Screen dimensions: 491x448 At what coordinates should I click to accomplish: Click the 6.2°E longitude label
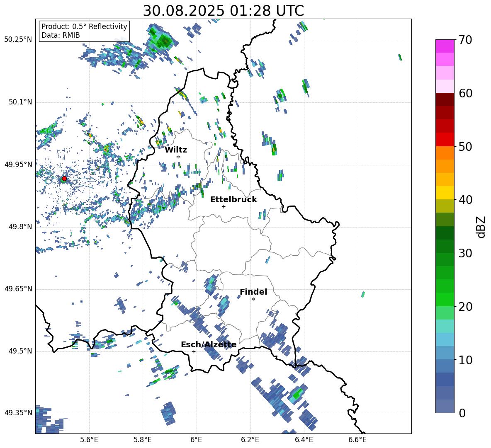click(250, 440)
